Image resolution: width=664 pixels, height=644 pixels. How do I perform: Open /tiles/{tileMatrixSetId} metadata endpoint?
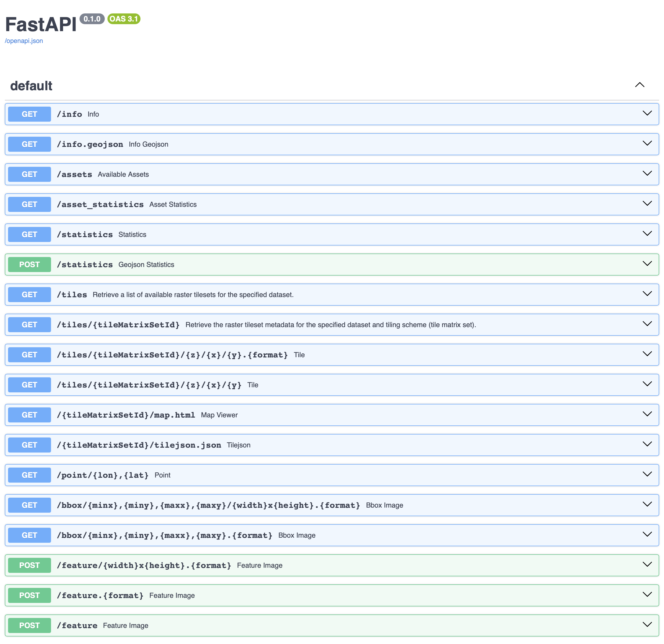tap(118, 325)
